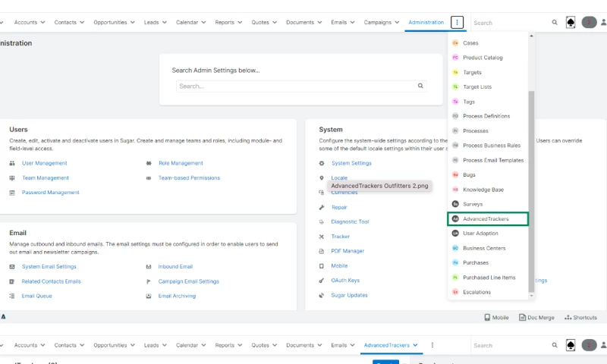607x364 pixels.
Task: Click the Target Lists module icon
Action: (455, 86)
